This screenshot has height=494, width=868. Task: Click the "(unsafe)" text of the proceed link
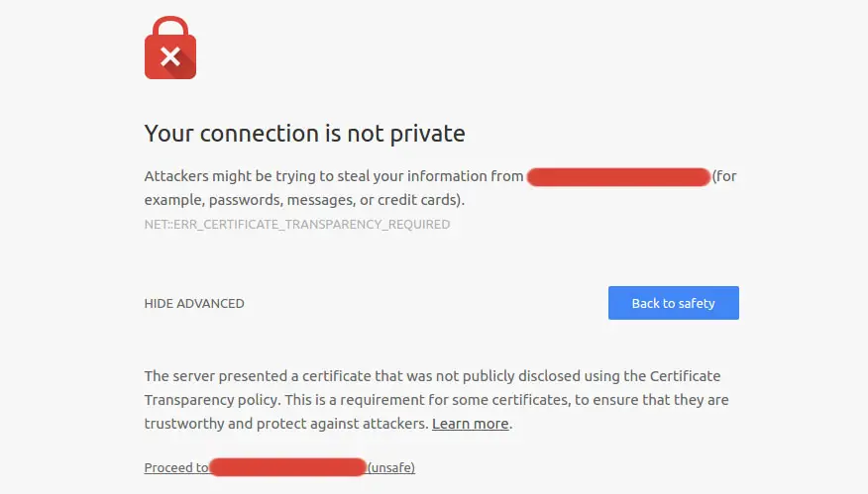coord(391,468)
